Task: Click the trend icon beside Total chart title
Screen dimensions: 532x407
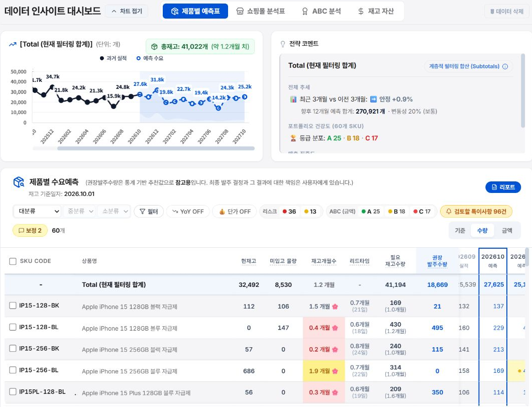Action: (13, 44)
